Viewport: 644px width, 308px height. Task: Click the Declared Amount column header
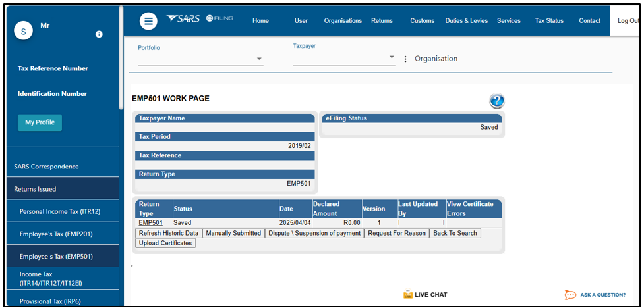click(337, 209)
